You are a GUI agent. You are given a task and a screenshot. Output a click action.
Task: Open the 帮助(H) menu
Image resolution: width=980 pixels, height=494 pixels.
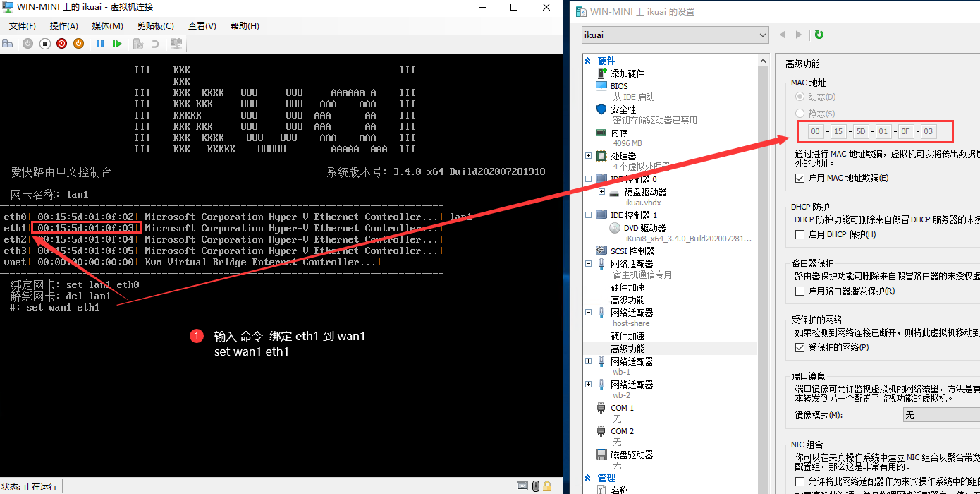(245, 26)
